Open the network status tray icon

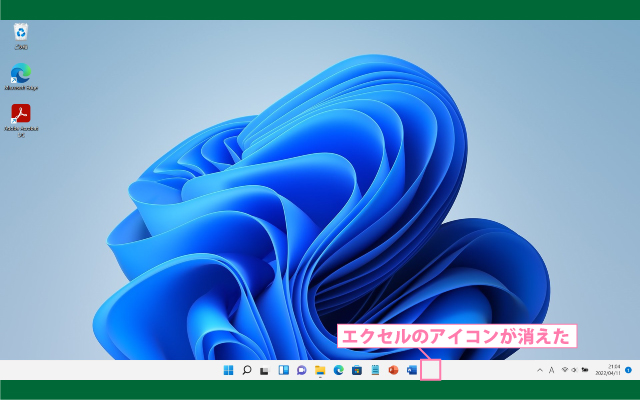(565, 370)
